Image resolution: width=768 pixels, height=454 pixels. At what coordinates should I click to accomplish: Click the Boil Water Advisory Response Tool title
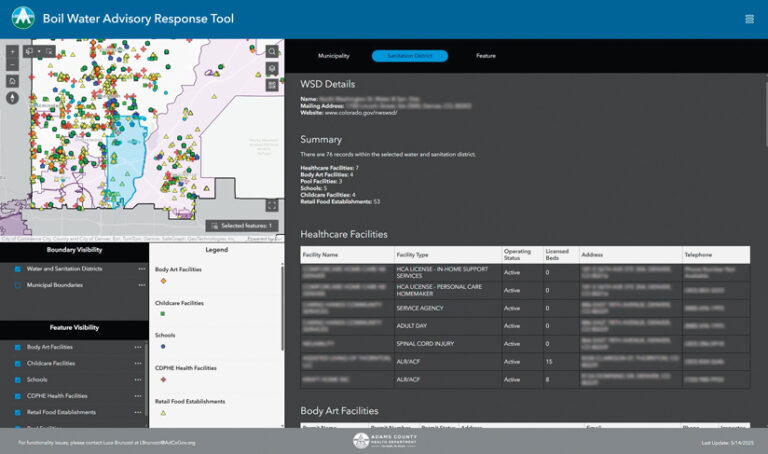pyautogui.click(x=138, y=19)
